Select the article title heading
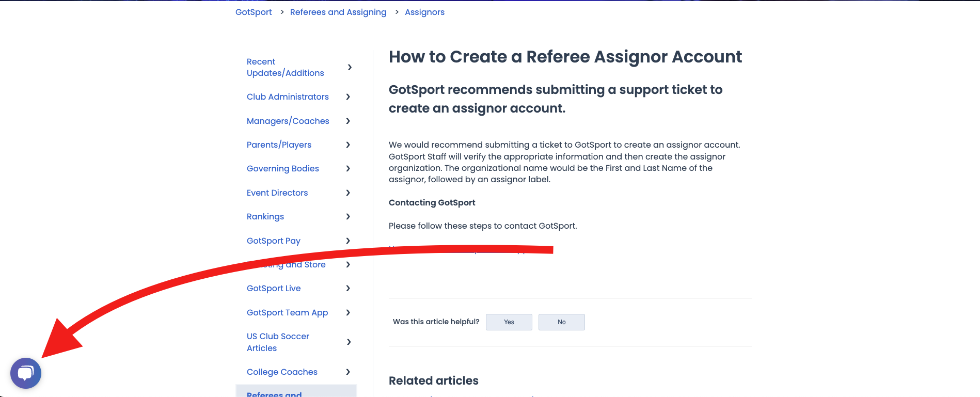Screen dimensions: 980x397 point(565,57)
